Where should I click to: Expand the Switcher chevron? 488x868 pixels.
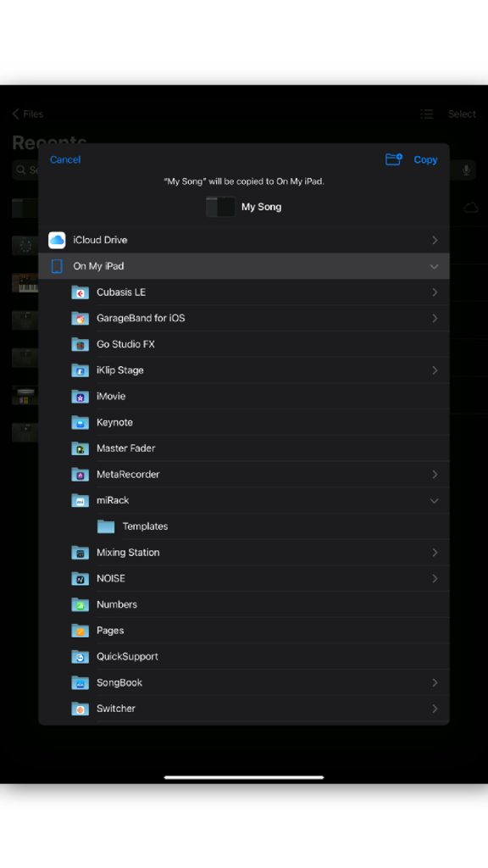pyautogui.click(x=435, y=709)
